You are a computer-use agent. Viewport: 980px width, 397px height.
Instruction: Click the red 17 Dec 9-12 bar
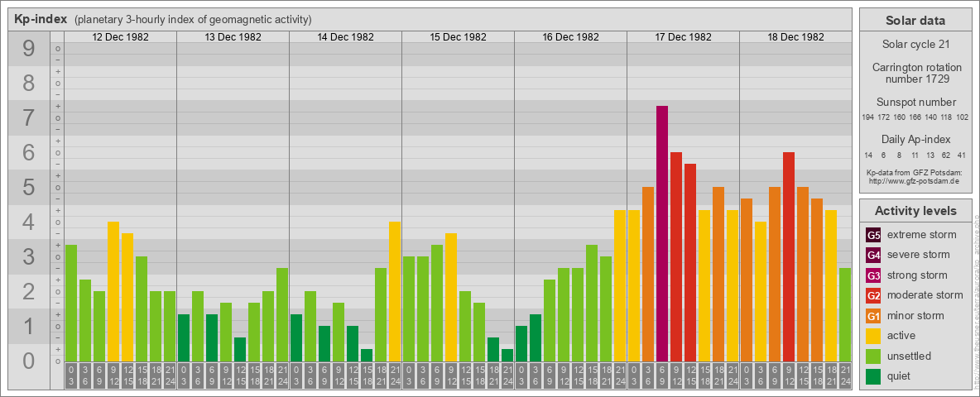(x=676, y=256)
